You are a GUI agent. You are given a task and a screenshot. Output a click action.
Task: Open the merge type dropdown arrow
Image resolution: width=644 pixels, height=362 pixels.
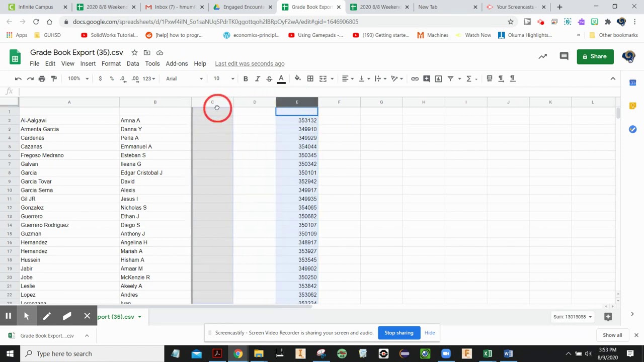click(x=333, y=78)
